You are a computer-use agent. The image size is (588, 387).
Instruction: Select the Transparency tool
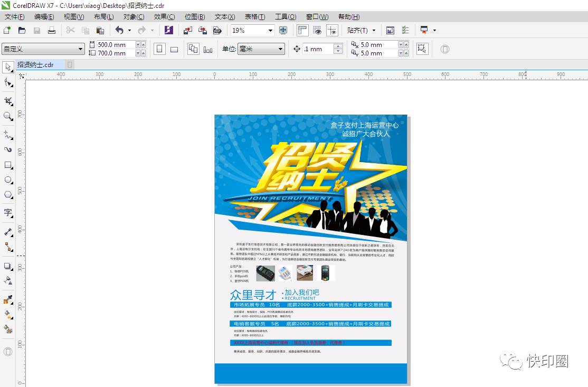(8, 280)
